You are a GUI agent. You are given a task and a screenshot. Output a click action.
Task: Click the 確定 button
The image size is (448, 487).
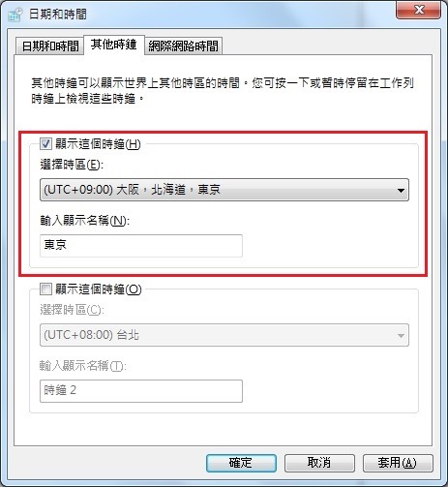pyautogui.click(x=241, y=463)
